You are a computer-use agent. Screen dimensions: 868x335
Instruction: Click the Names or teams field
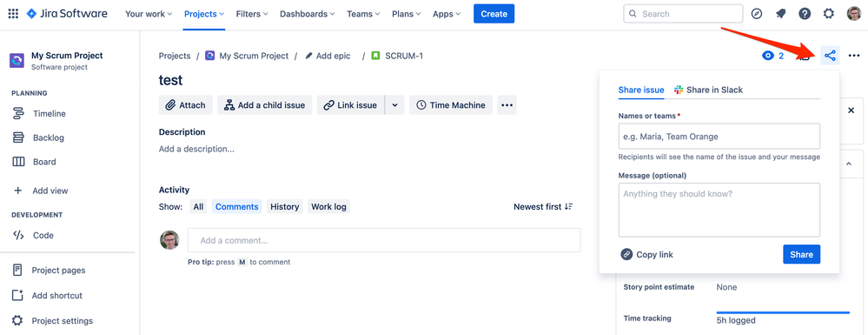719,137
